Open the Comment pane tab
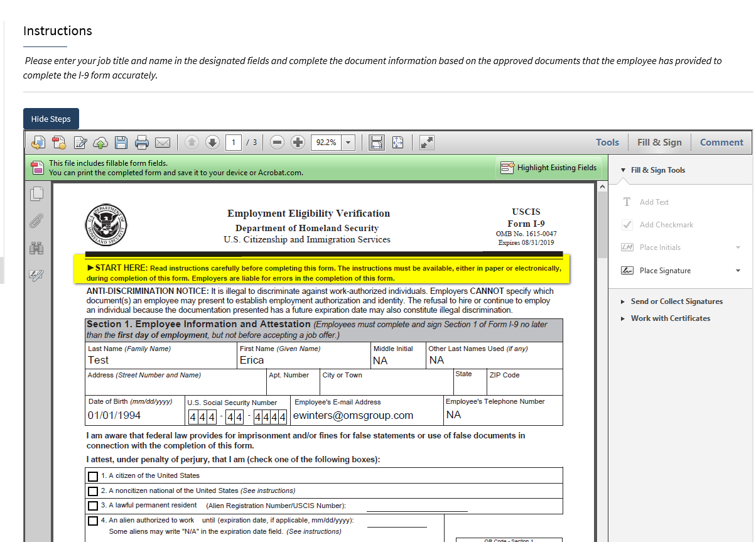The image size is (756, 542). pos(721,143)
